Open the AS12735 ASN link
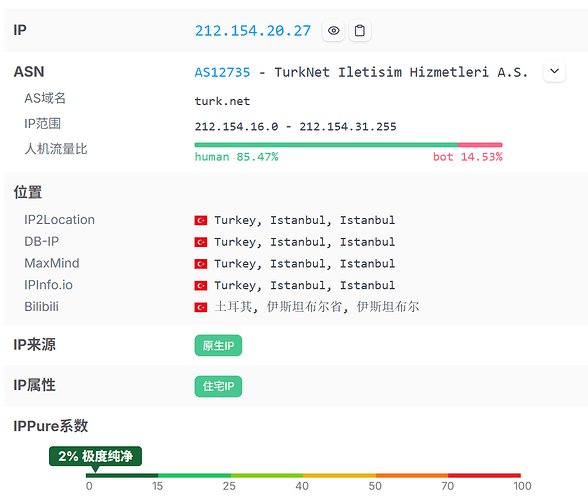This screenshot has height=500, width=588. [x=222, y=72]
